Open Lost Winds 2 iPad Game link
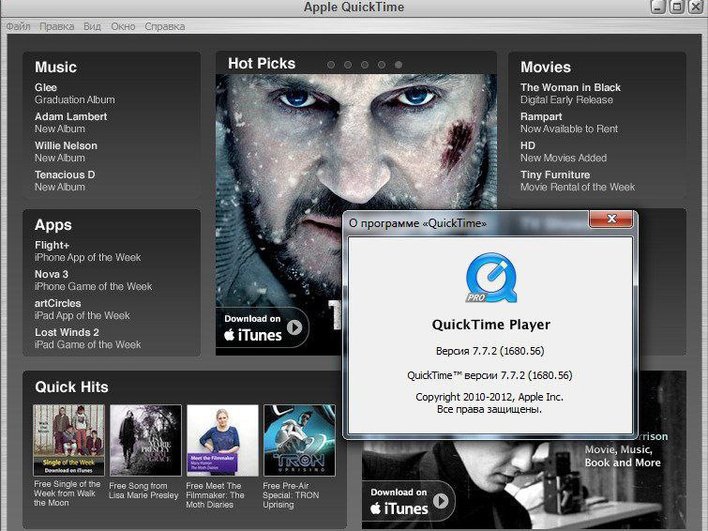The height and width of the screenshot is (531, 708). point(88,338)
